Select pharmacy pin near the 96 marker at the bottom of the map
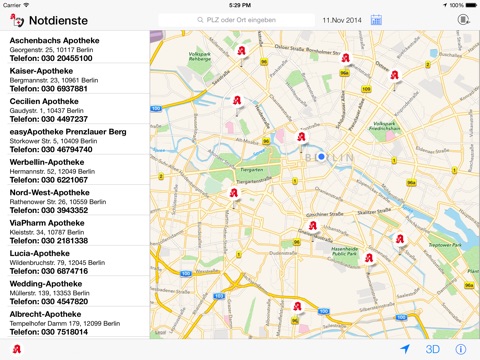The width and height of the screenshot is (480, 360). [x=297, y=306]
